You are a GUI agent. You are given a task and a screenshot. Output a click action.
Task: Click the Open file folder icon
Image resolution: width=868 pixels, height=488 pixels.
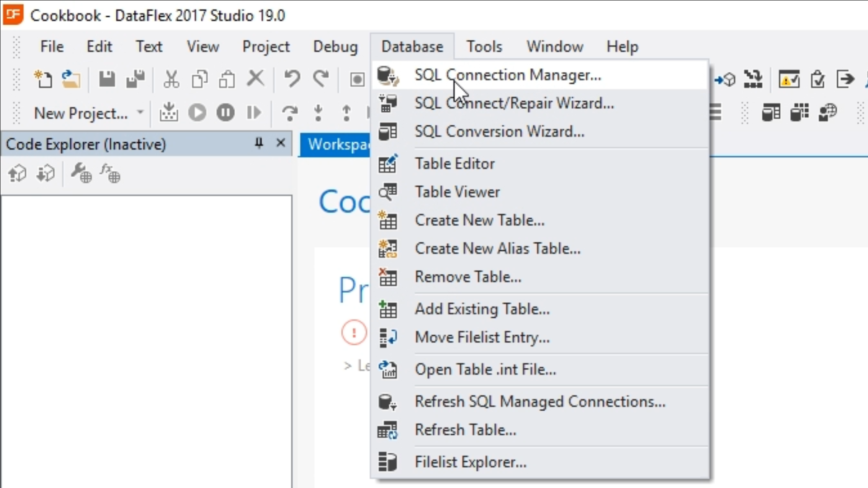[71, 80]
